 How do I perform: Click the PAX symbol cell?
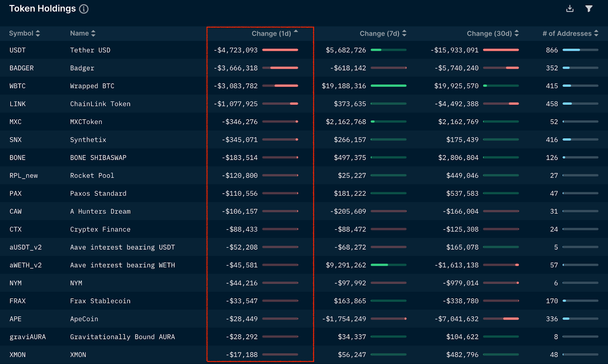(x=16, y=193)
